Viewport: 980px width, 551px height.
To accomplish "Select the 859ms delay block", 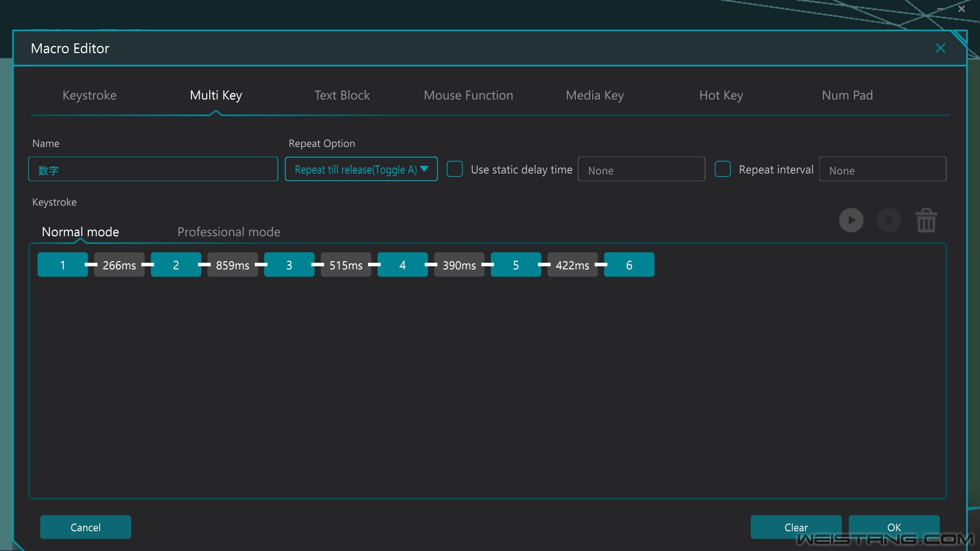I will [233, 265].
